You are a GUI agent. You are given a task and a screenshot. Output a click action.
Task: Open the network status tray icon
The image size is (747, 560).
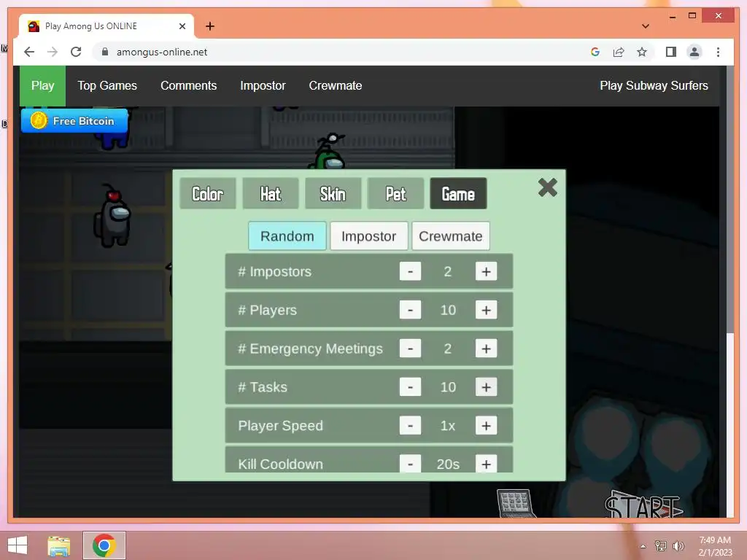coord(661,546)
